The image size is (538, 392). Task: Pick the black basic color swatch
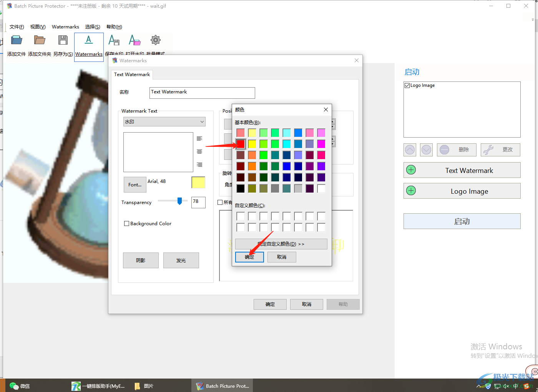(x=241, y=188)
